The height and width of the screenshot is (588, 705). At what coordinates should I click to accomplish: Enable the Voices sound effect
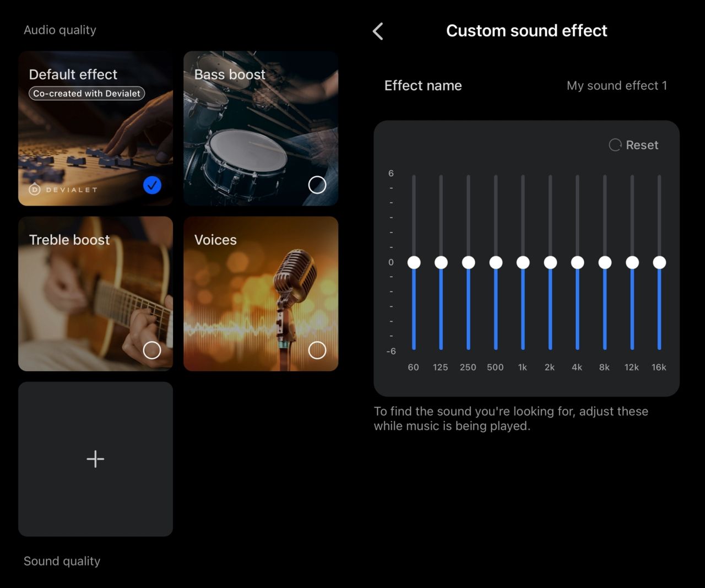point(317,350)
